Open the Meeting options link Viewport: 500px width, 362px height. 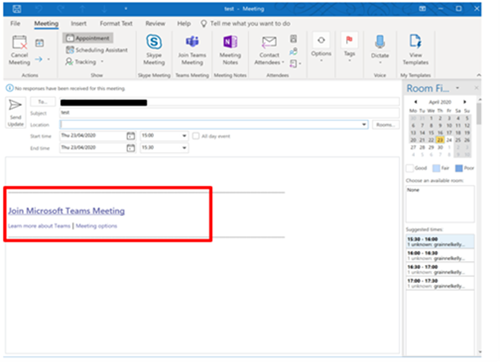tap(96, 226)
